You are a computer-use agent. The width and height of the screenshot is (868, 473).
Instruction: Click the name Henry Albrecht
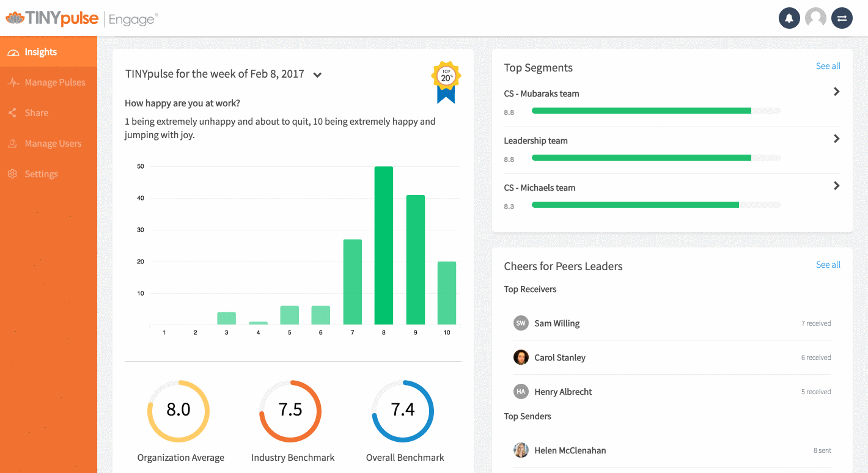click(563, 392)
